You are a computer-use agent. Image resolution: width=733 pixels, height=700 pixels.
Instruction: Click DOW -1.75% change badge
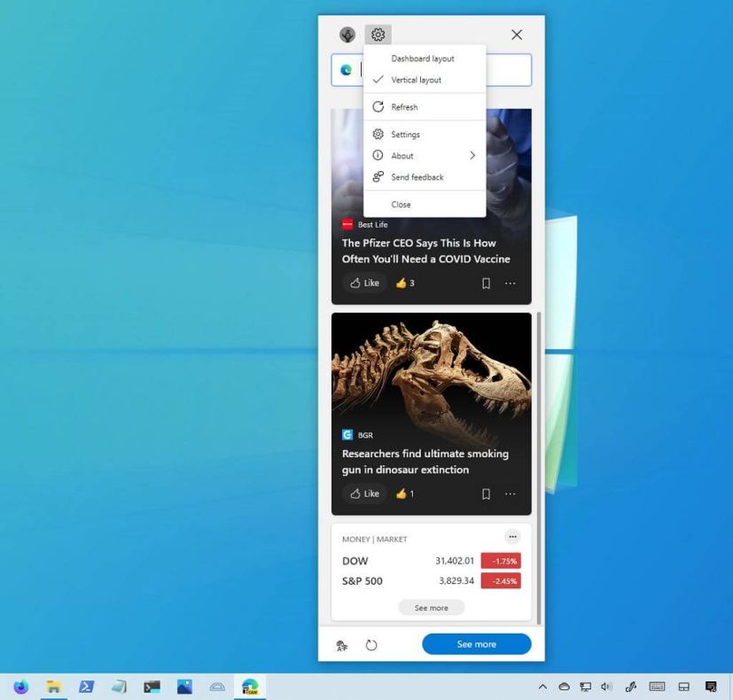[501, 561]
